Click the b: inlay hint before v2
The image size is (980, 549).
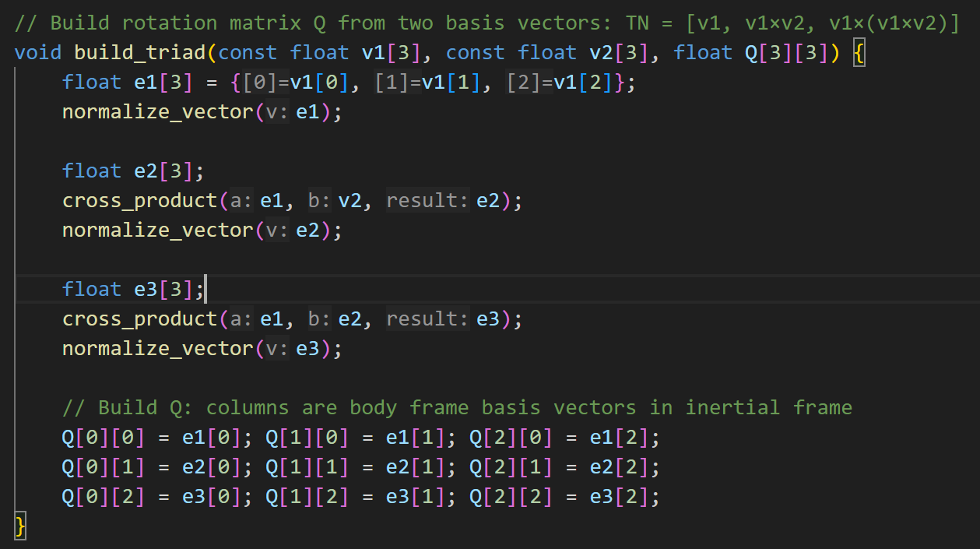pos(319,201)
